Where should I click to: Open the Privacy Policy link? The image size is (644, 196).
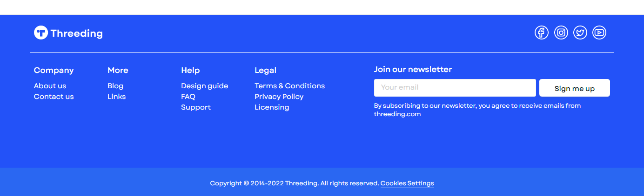tap(279, 97)
